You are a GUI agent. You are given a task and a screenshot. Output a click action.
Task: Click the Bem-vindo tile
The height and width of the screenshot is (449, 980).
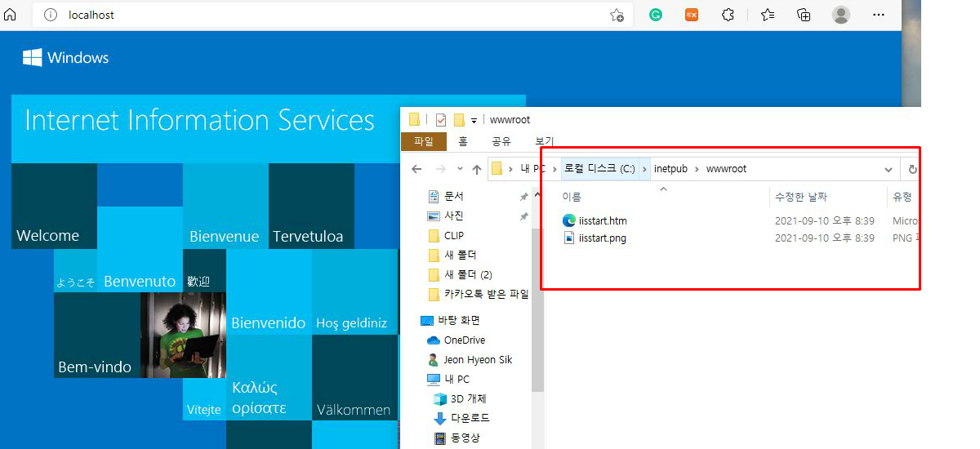[97, 335]
